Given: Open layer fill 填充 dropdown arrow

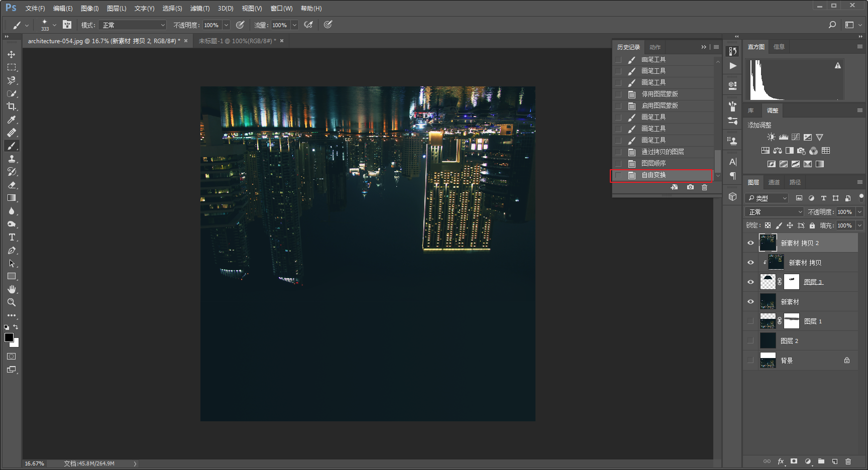Looking at the screenshot, I should (x=859, y=225).
